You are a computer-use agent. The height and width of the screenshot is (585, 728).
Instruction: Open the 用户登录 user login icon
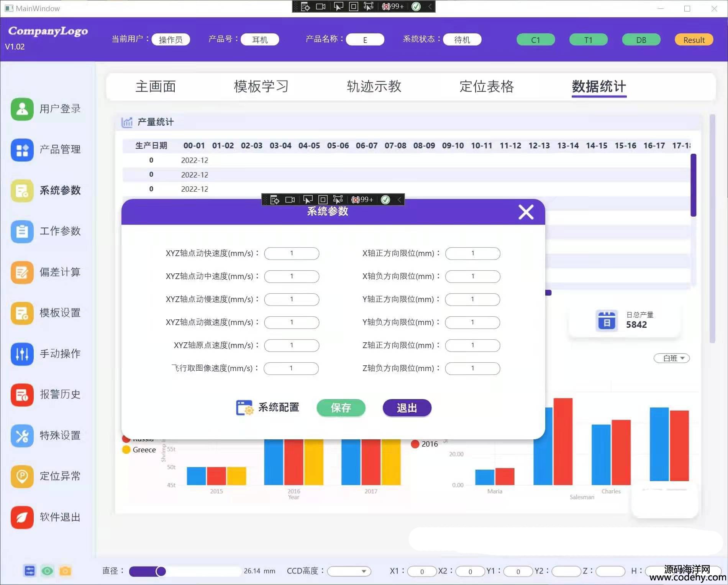click(x=22, y=109)
